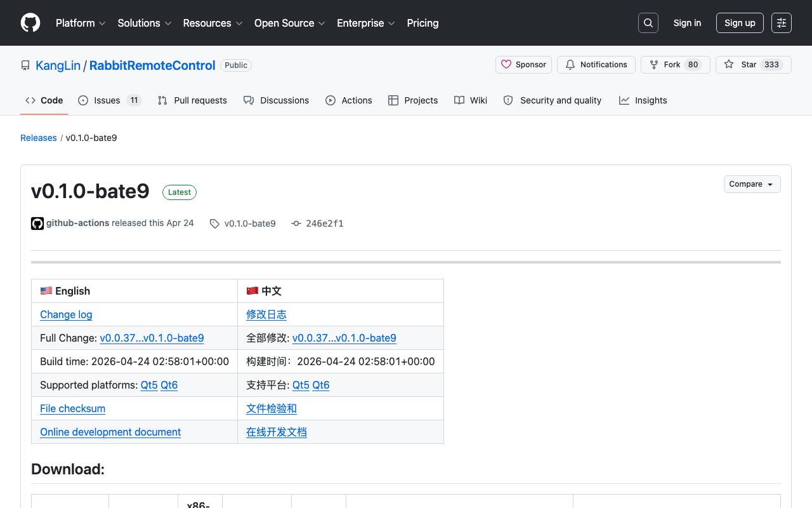Screen dimensions: 812x508
Task: Open the English Change log link
Action: pos(66,314)
